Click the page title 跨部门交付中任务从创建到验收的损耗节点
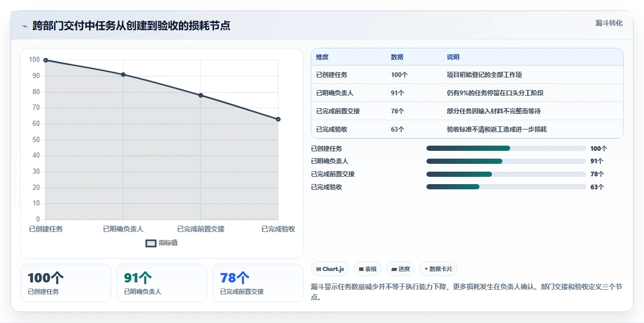The height and width of the screenshot is (323, 644). (131, 25)
